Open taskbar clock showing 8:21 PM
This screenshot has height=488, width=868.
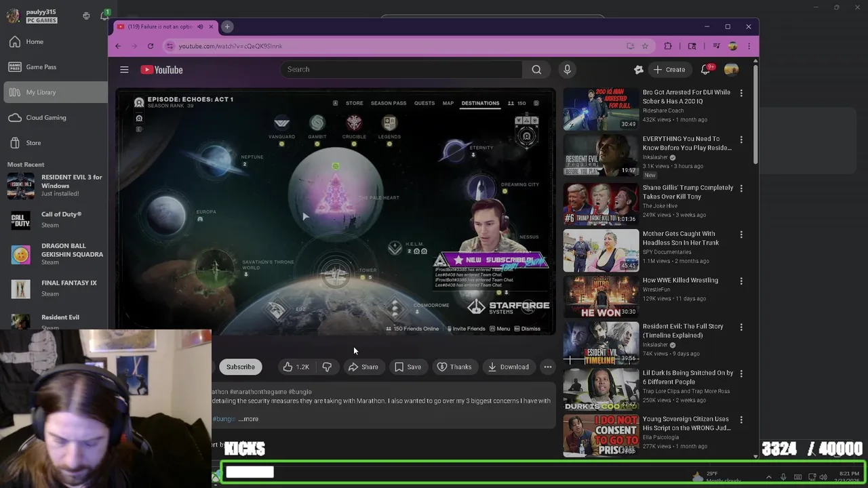[849, 476]
